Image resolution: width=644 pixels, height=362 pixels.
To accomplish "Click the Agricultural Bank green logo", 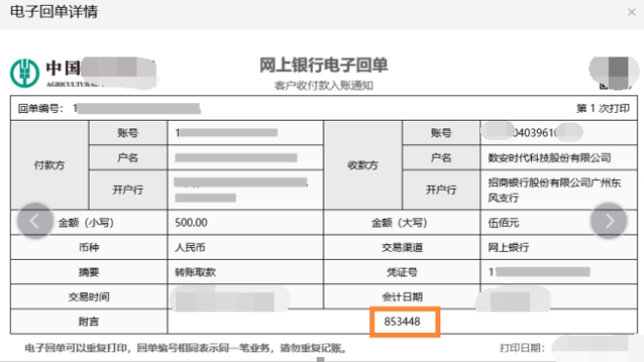I will point(24,73).
